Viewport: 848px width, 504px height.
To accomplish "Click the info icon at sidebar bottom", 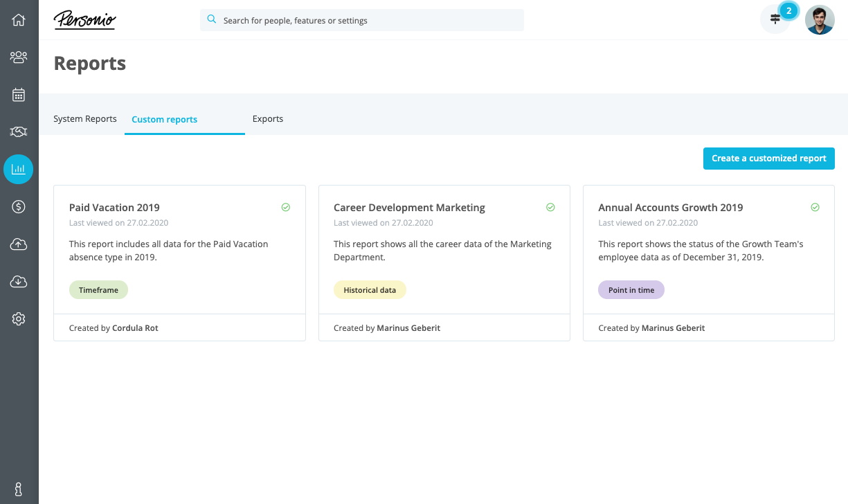I will point(19,489).
